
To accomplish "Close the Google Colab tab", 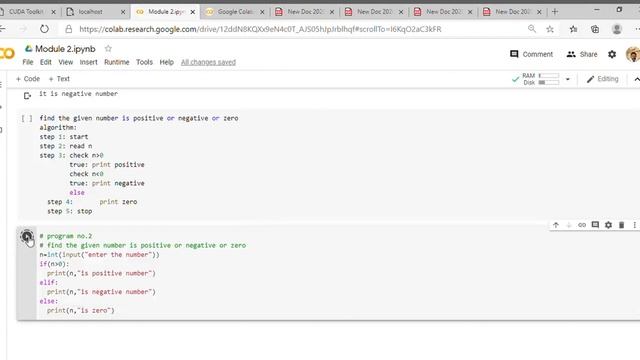I will pyautogui.click(x=262, y=12).
